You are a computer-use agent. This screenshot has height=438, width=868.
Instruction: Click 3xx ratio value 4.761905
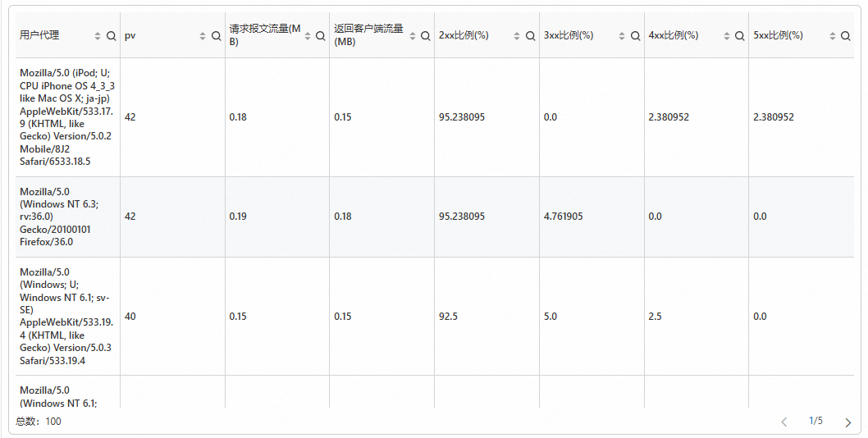point(563,217)
